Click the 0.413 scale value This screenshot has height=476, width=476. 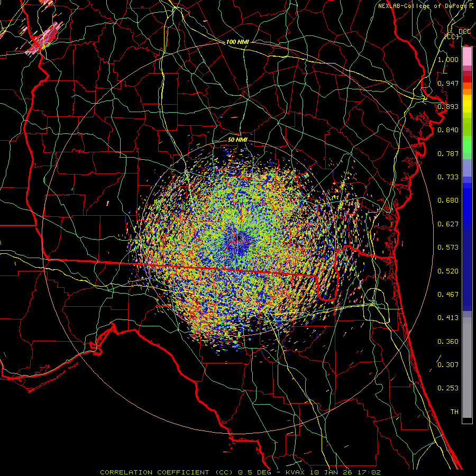pyautogui.click(x=448, y=318)
